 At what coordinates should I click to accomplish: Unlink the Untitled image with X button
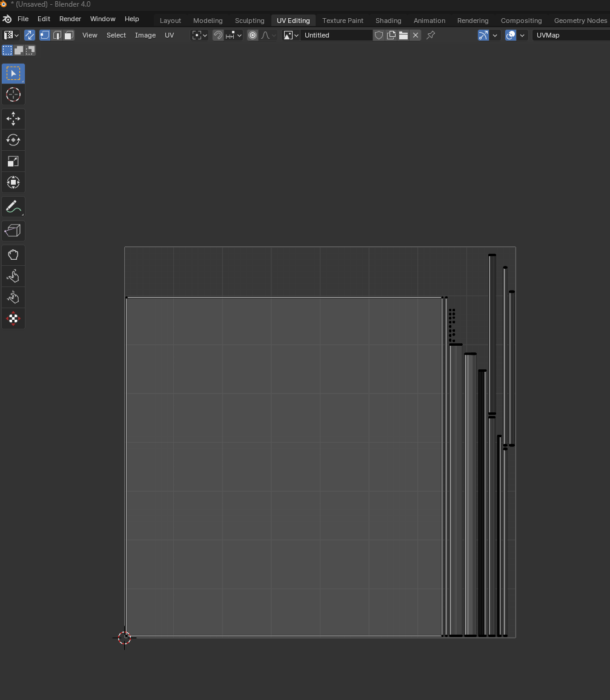tap(416, 35)
